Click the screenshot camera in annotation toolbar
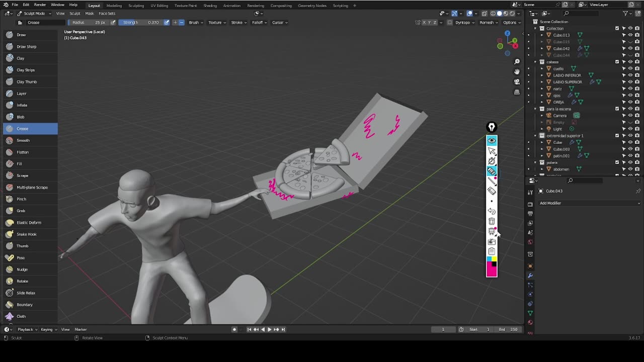The width and height of the screenshot is (644, 362). click(x=492, y=241)
